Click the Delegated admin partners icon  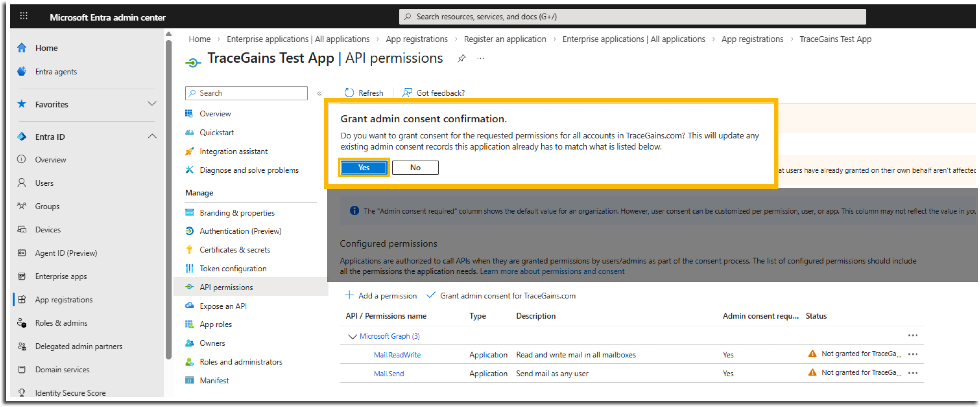(22, 346)
